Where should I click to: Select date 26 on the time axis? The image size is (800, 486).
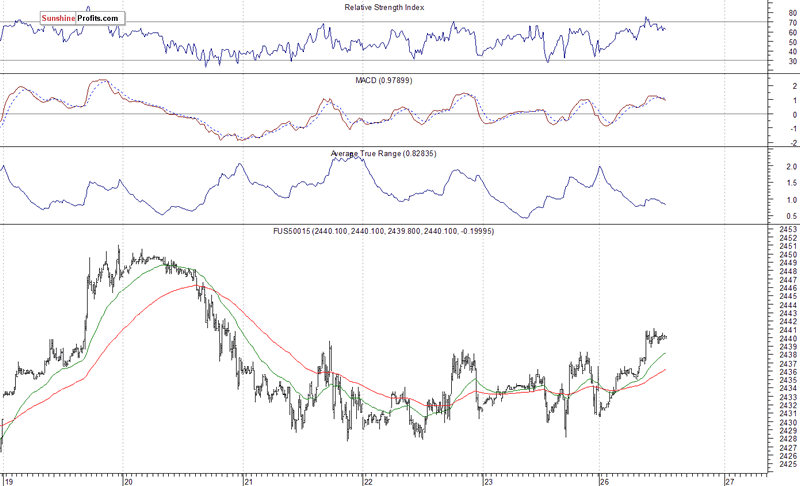[605, 479]
